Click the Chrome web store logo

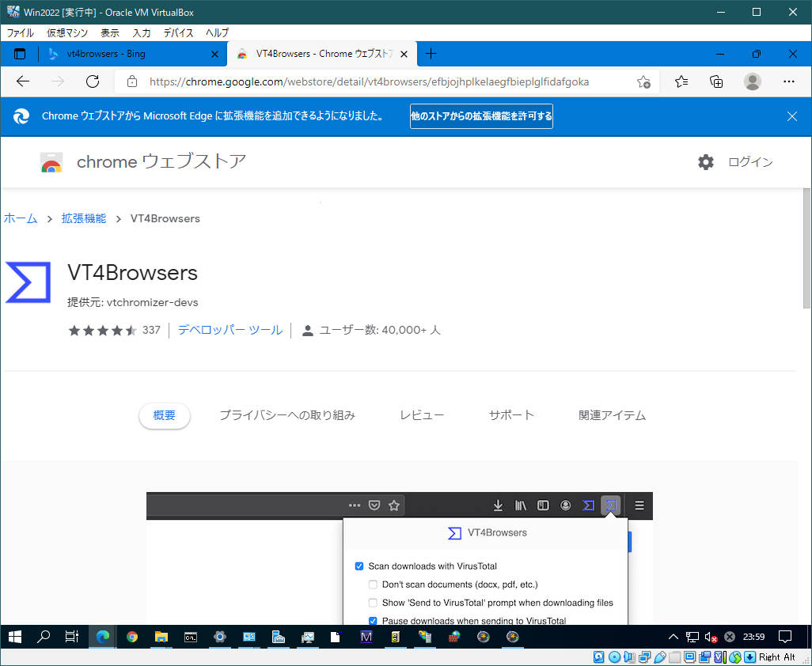click(51, 162)
